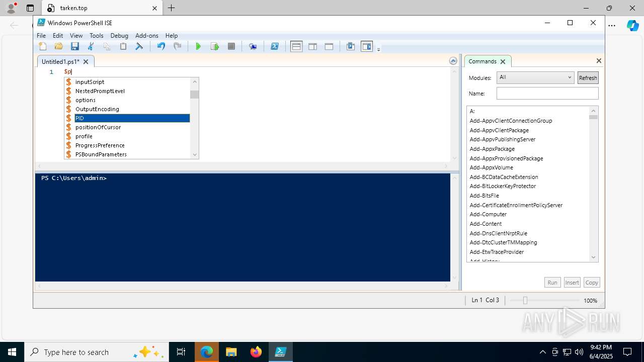Click the Start PowerShell.exe icon
The width and height of the screenshot is (644, 362).
click(274, 46)
